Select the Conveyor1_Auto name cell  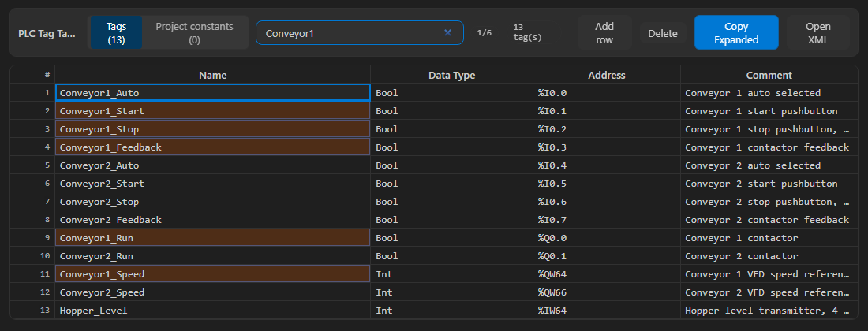pyautogui.click(x=213, y=93)
